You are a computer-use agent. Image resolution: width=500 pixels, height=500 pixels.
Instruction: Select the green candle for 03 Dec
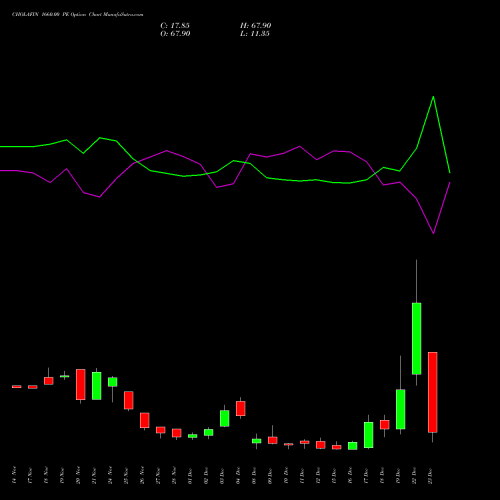225,418
